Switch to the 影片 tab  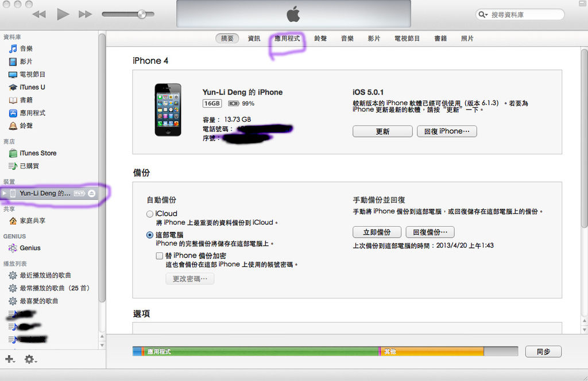(x=374, y=38)
